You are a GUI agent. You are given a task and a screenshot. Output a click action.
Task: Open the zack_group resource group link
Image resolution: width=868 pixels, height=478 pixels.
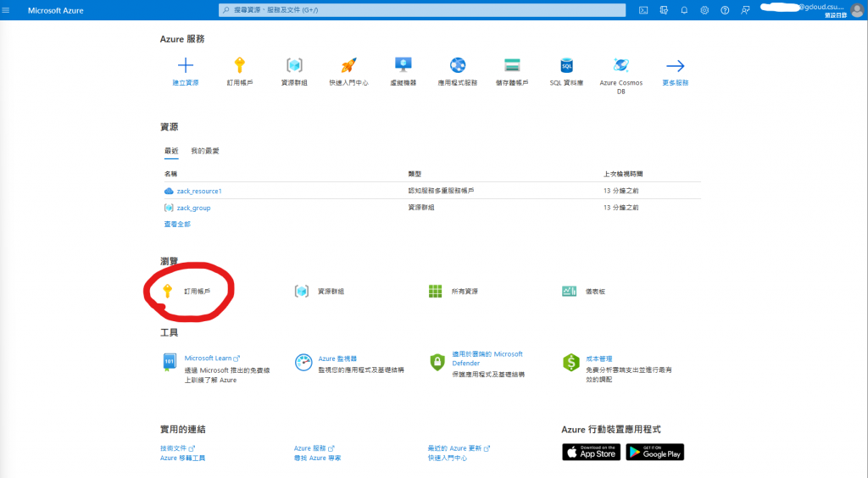[x=193, y=208]
